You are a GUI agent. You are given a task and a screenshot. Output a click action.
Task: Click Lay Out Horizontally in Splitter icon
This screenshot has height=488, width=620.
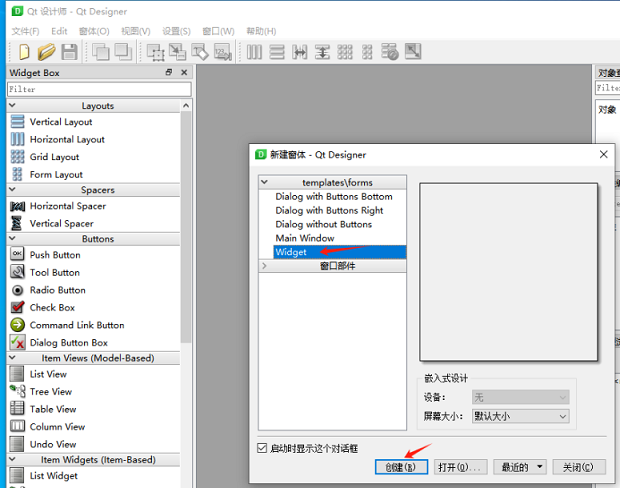click(x=299, y=52)
